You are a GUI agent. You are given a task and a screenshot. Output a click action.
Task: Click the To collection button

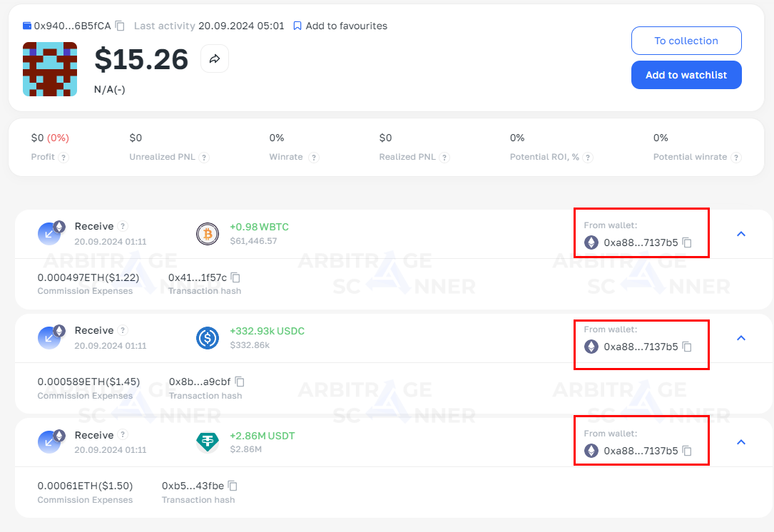[x=686, y=41]
